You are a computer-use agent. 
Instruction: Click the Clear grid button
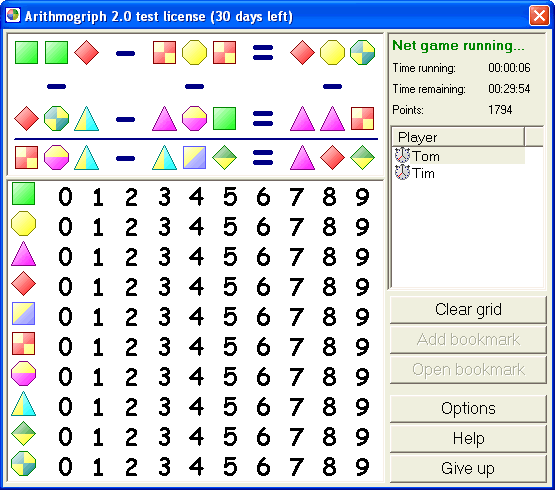468,310
